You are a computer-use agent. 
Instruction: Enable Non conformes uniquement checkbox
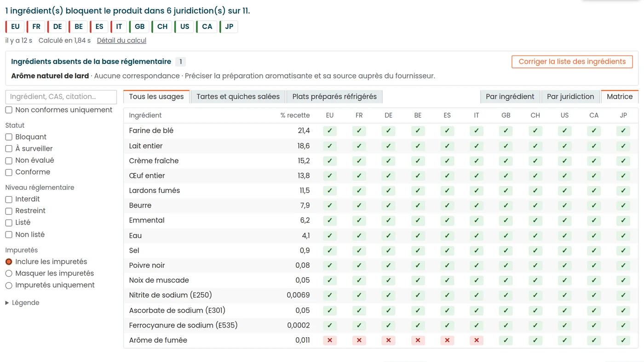(9, 110)
